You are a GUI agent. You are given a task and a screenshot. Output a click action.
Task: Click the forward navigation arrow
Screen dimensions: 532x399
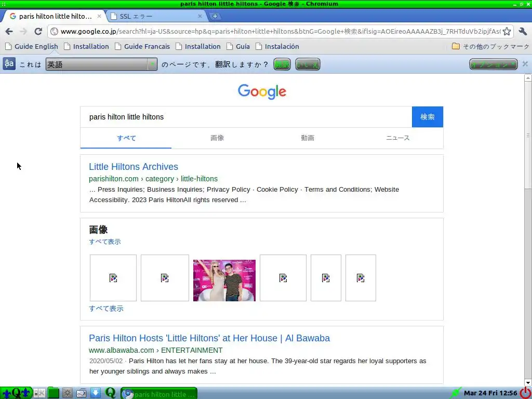[23, 32]
